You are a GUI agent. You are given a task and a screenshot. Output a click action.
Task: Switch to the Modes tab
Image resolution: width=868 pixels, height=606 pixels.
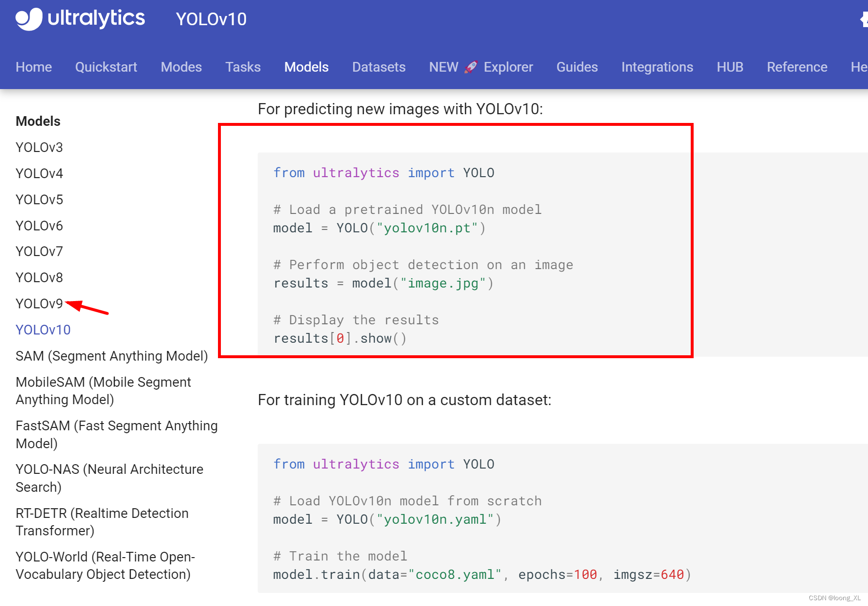(x=181, y=67)
